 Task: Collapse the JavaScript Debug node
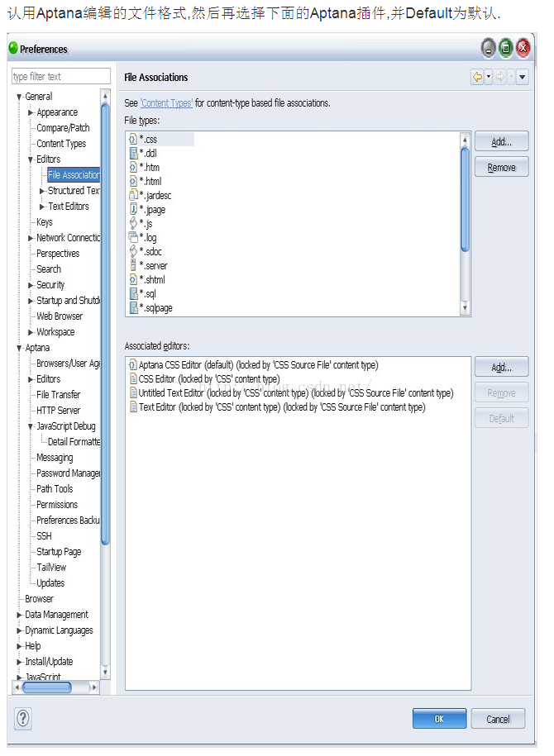click(31, 426)
